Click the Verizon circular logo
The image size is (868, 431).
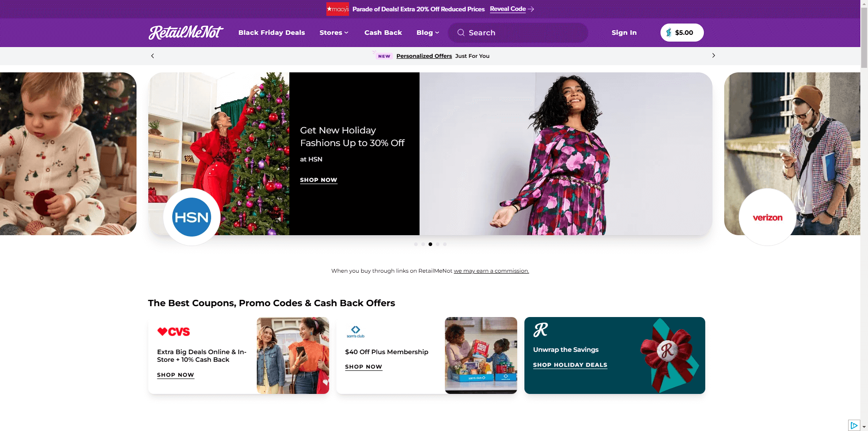pyautogui.click(x=767, y=217)
